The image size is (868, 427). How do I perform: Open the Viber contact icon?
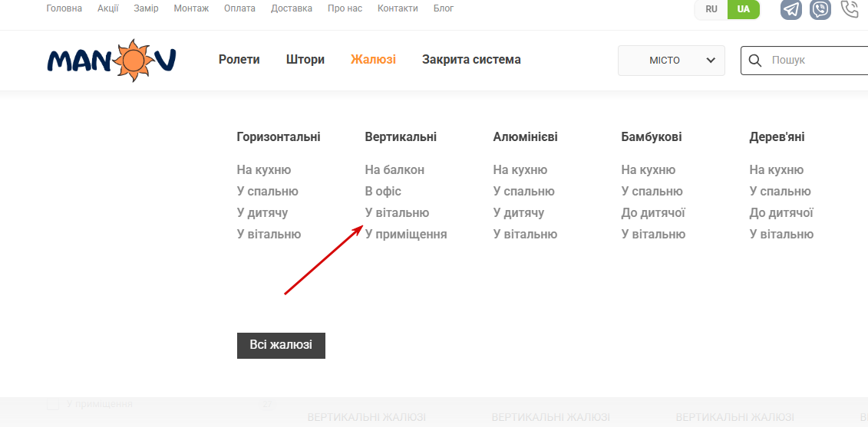tap(820, 9)
